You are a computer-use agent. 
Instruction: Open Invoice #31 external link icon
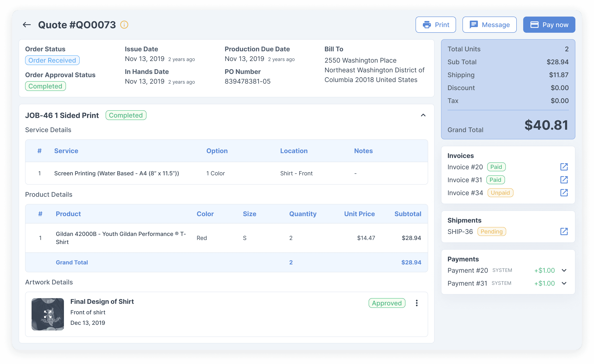click(564, 180)
